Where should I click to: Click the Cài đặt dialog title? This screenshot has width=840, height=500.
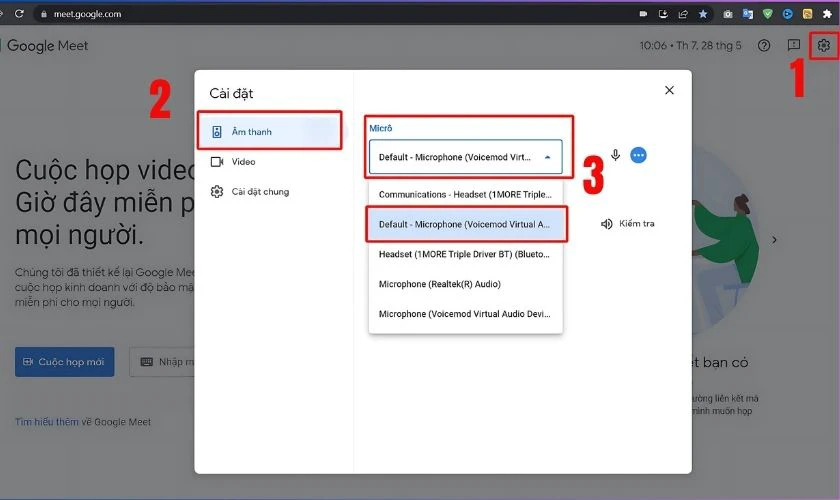click(x=231, y=93)
